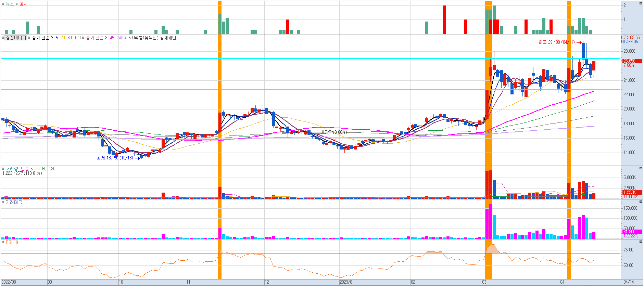Select the 500억봉(유목민) 강세패턴 indicator label
This screenshot has height=286, width=644.
(152, 38)
